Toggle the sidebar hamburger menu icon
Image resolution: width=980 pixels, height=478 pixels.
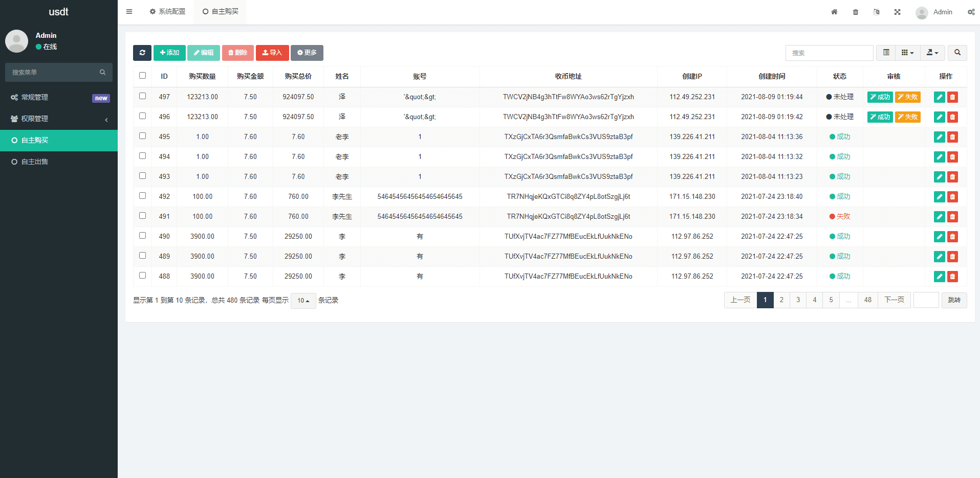129,12
